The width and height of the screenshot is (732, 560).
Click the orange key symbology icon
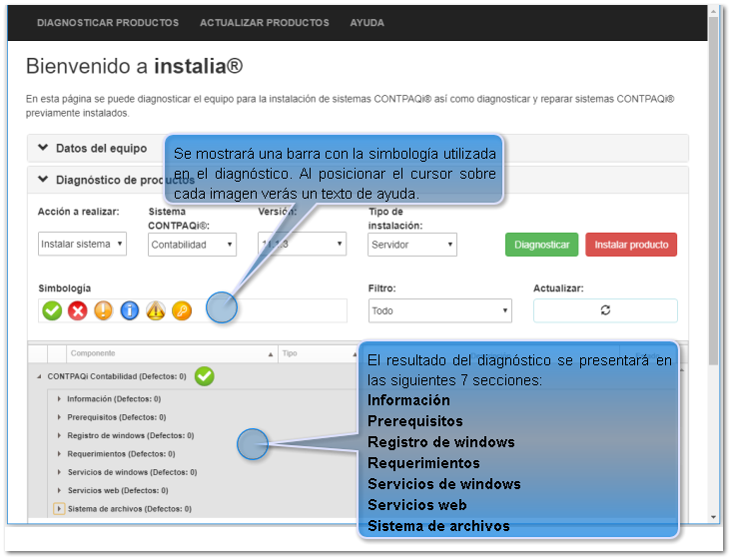(182, 310)
